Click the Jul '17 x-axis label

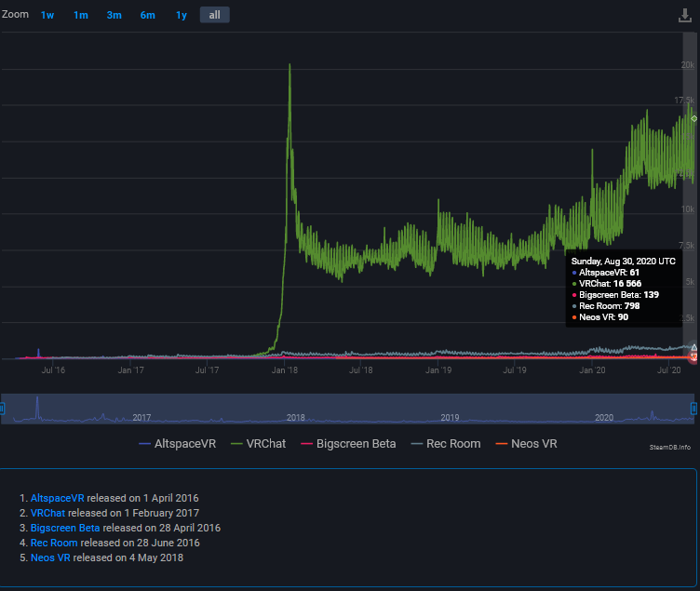click(x=208, y=370)
